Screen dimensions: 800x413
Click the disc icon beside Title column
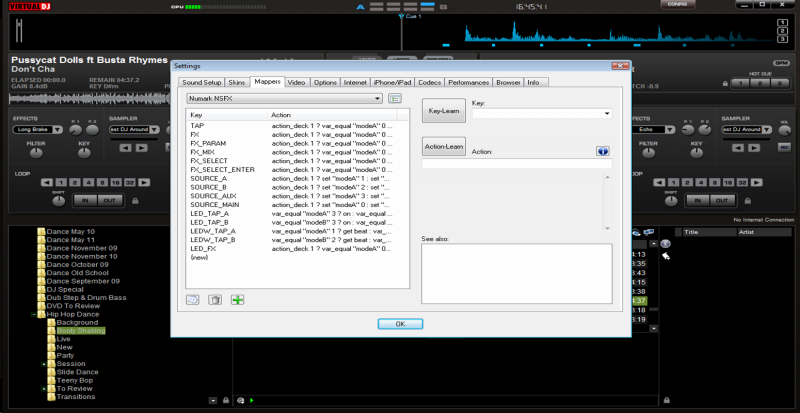pyautogui.click(x=665, y=244)
